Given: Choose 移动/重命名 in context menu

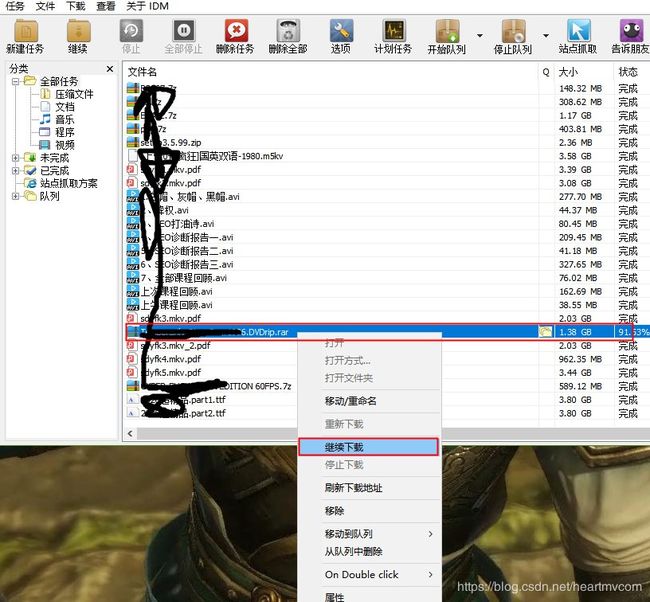Looking at the screenshot, I should [368, 401].
